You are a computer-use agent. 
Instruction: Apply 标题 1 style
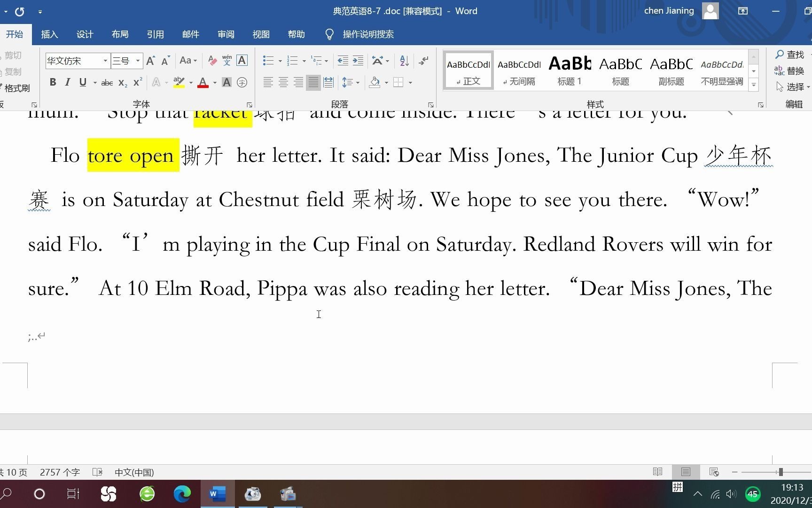coord(570,70)
